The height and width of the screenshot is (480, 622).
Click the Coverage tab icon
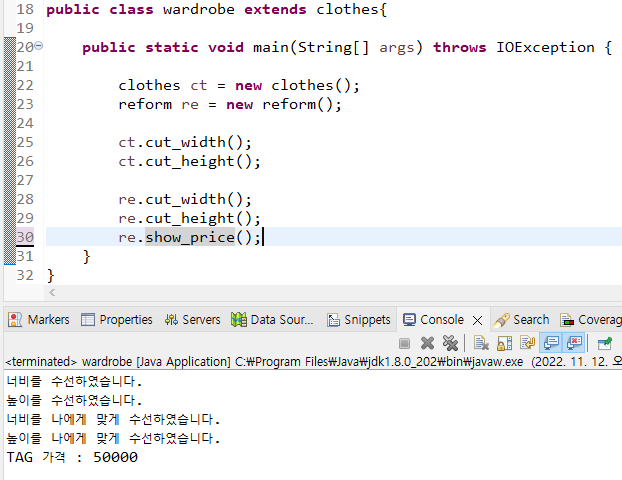click(x=567, y=320)
